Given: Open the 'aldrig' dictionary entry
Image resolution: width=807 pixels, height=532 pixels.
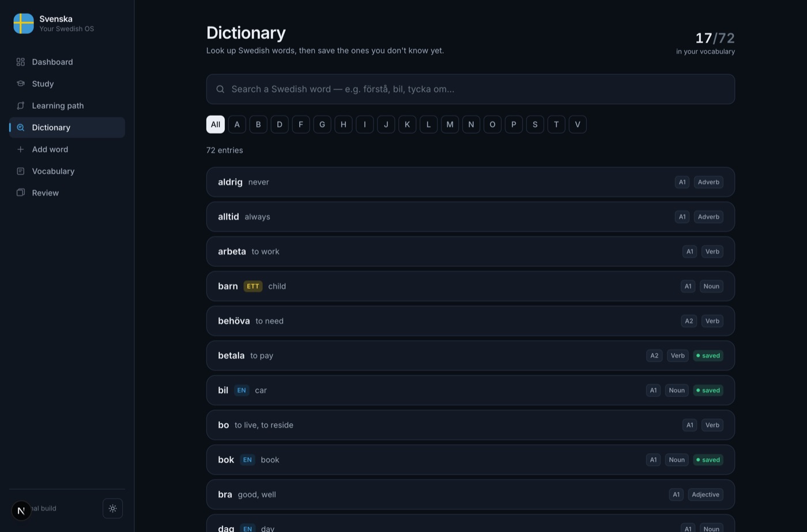Looking at the screenshot, I should point(470,182).
